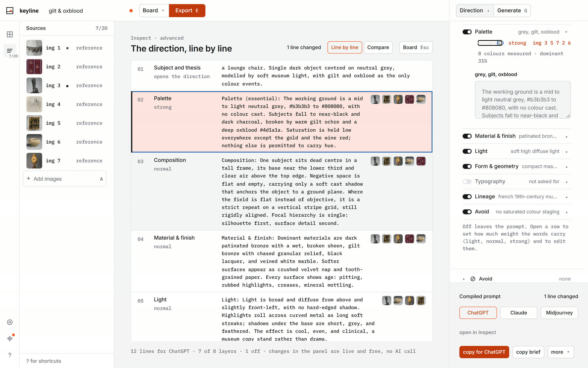Screen dimensions: 588x368
Task: Click the red unsaved status dot
Action: click(131, 11)
